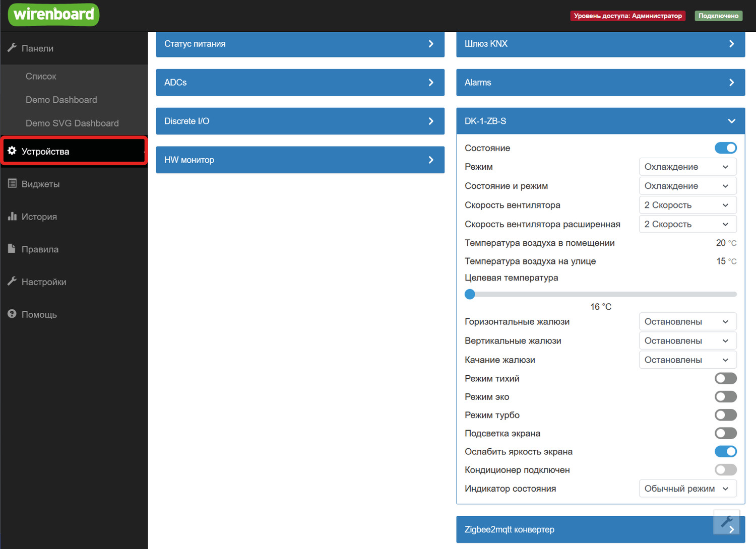Collapse the DK-1-ZB-S panel chevron
The image size is (756, 549).
point(731,121)
